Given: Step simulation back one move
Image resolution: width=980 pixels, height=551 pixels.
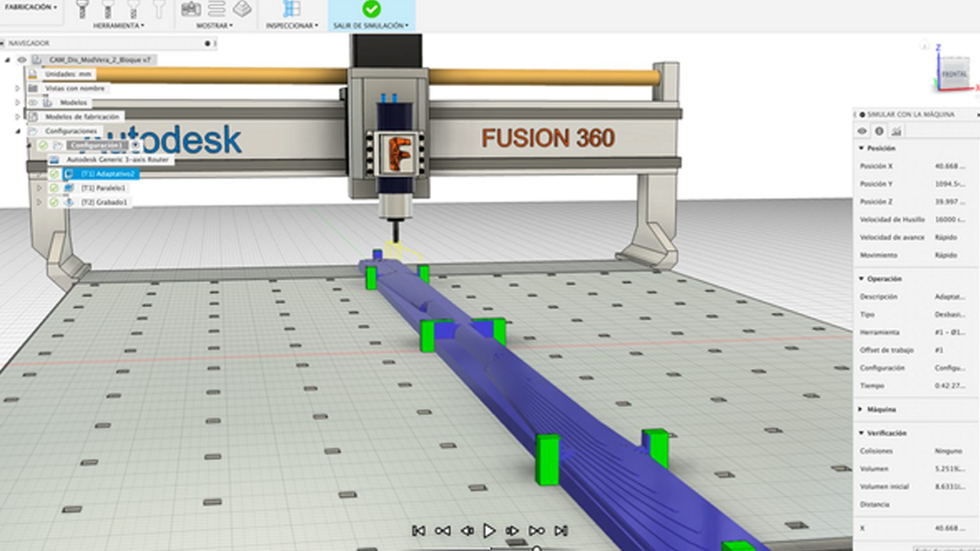Looking at the screenshot, I should pyautogui.click(x=466, y=531).
